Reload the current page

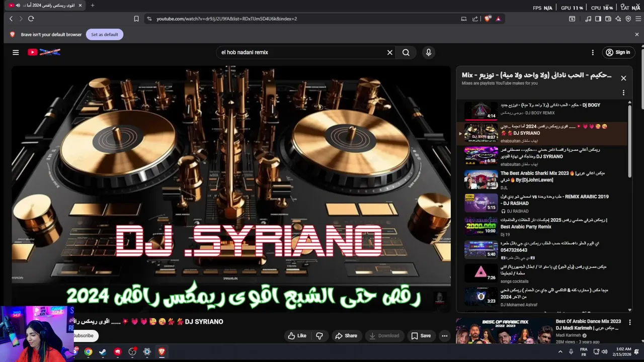(x=31, y=19)
